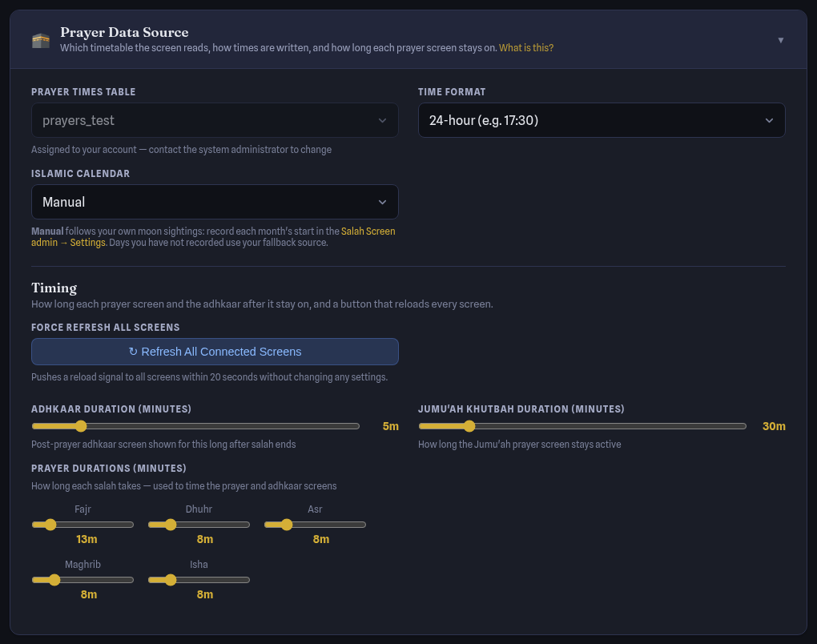Collapse the Prayer Data Source panel arrow
Image resolution: width=817 pixels, height=644 pixels.
[780, 40]
